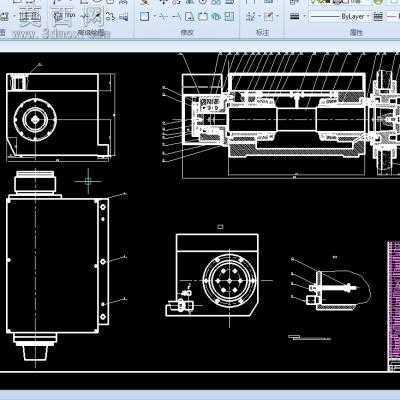Image resolution: width=400 pixels, height=400 pixels.
Task: Expand the 标注 panel title
Action: coord(262,32)
